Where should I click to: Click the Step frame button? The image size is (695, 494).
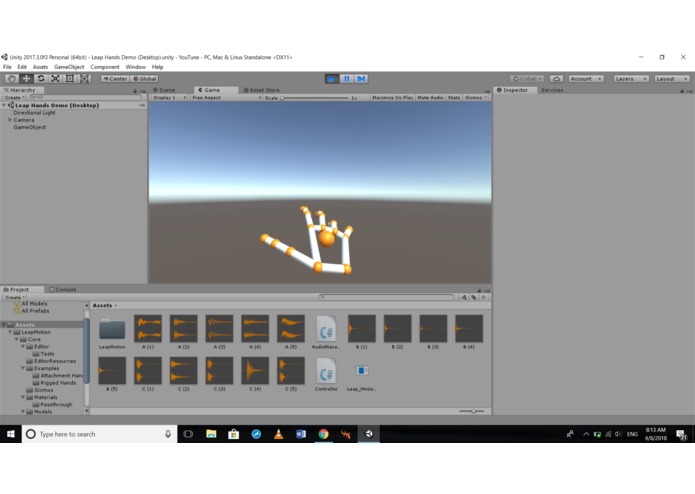tap(361, 78)
